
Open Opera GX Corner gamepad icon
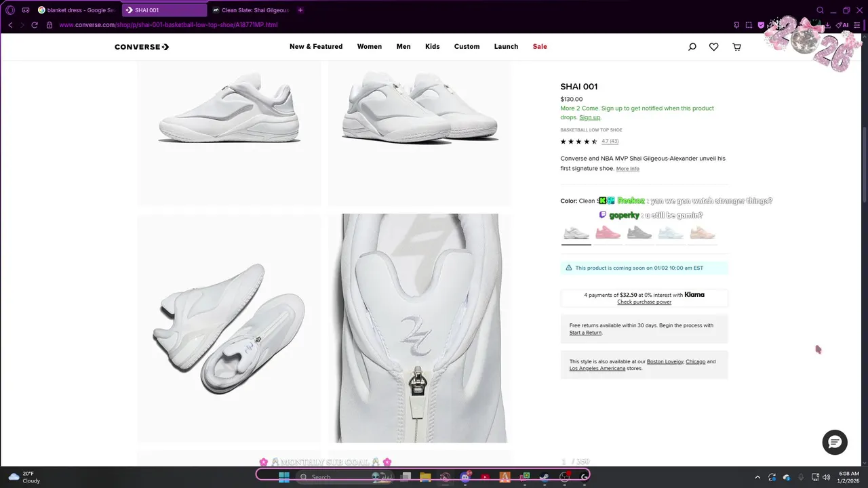tap(26, 10)
